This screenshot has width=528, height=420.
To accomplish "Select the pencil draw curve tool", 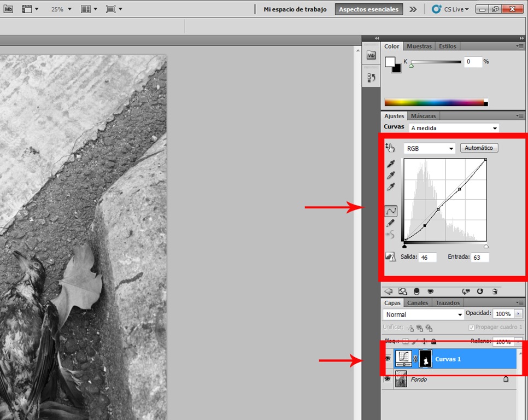I will pyautogui.click(x=391, y=223).
